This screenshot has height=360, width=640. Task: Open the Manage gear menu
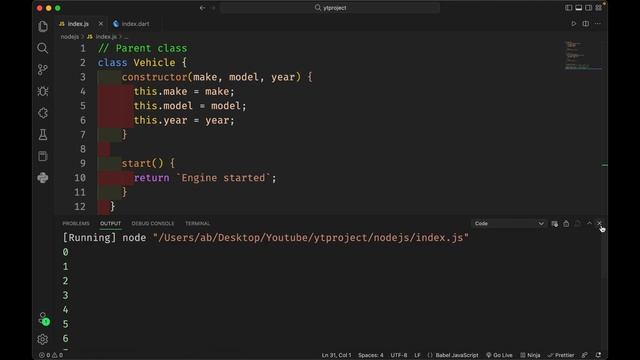(x=43, y=339)
